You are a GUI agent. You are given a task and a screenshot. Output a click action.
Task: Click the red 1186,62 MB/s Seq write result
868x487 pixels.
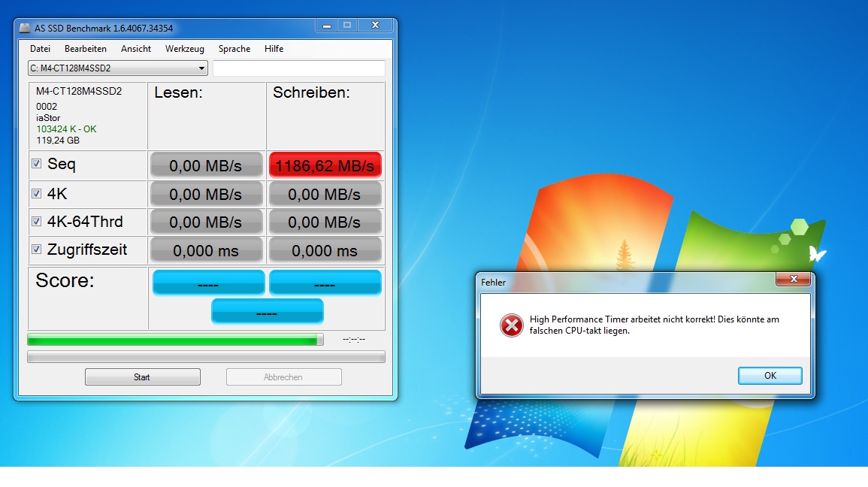325,165
